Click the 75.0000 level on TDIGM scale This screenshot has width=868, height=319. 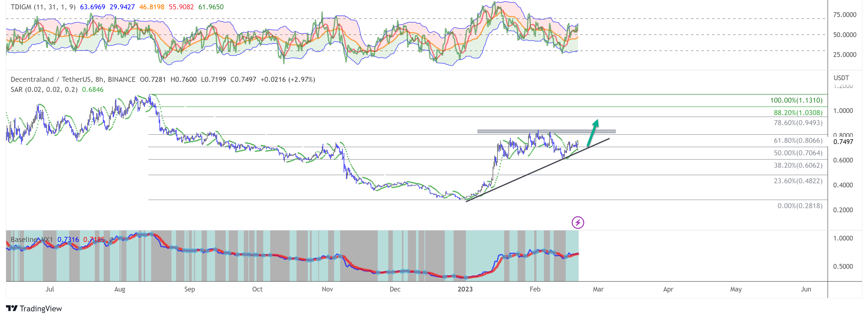tap(845, 14)
